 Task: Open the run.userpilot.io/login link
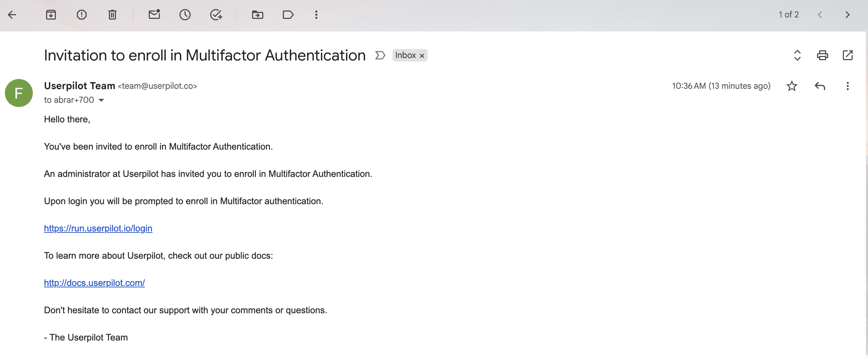(98, 228)
